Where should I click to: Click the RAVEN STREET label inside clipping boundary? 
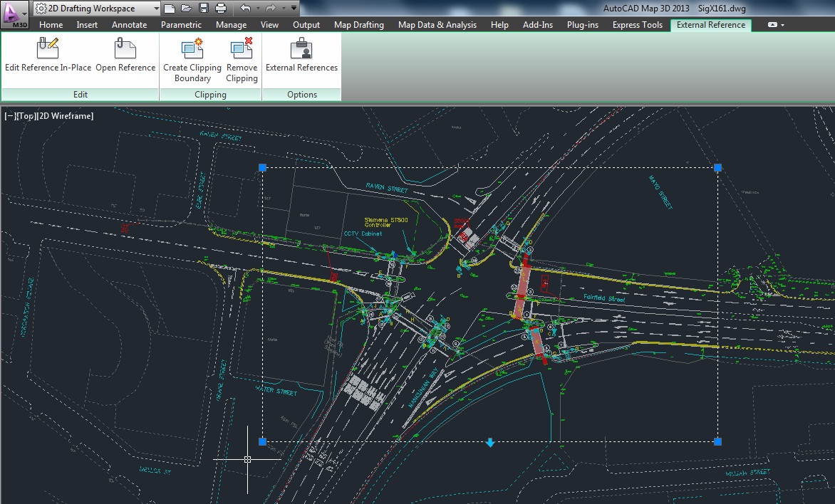click(387, 187)
